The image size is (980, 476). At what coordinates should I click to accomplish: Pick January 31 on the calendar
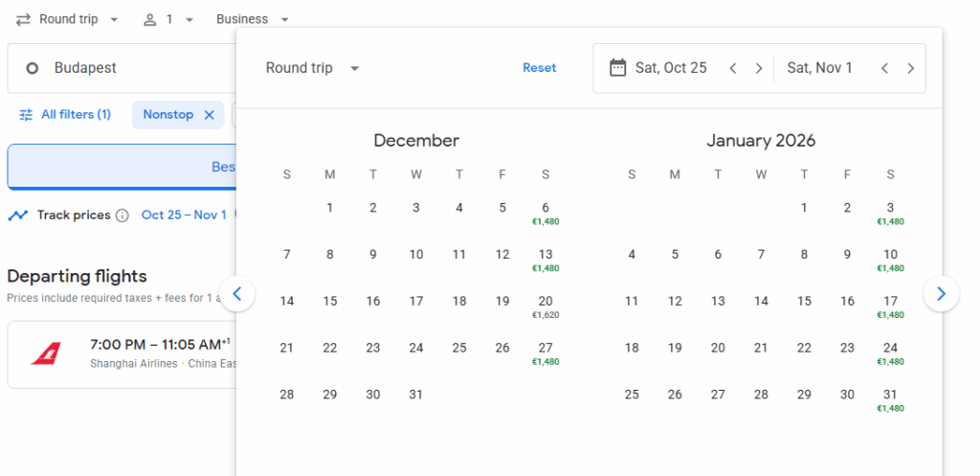tap(890, 398)
